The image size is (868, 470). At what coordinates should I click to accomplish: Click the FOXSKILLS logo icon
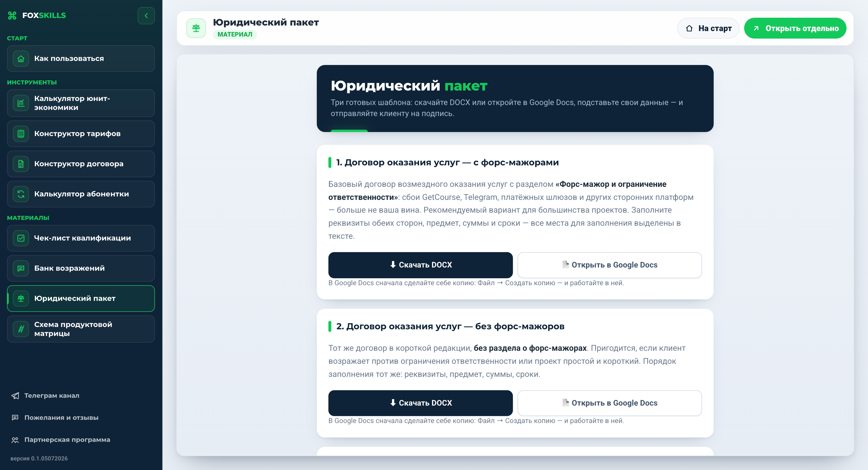(x=12, y=15)
